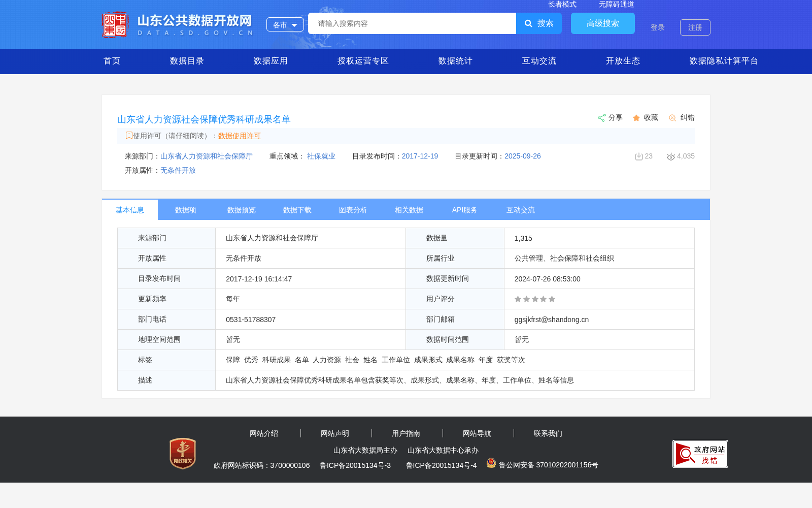Screen dimensions: 812x508
Task: Click the download count icon showing 23
Action: [x=639, y=156]
